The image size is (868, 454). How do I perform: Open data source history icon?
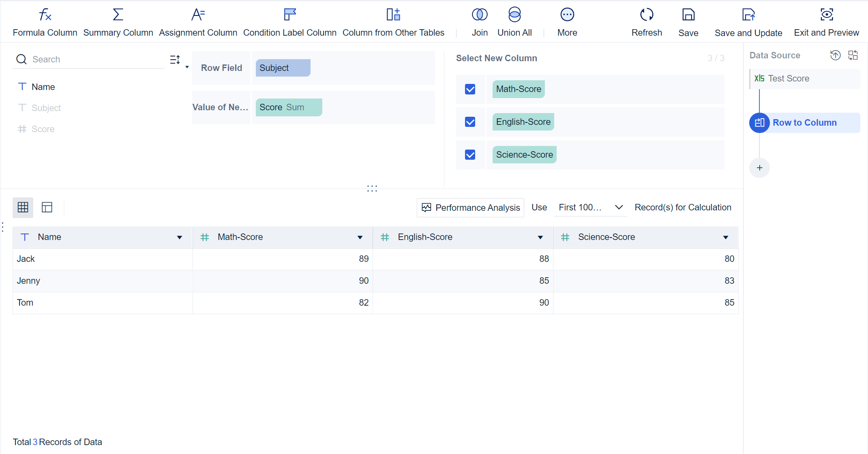point(835,55)
